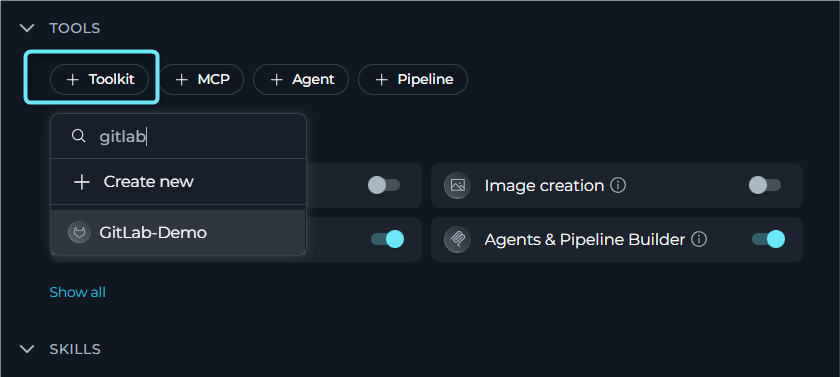Viewport: 840px width, 377px height.
Task: Click the plus icon beside Create new
Action: click(81, 182)
